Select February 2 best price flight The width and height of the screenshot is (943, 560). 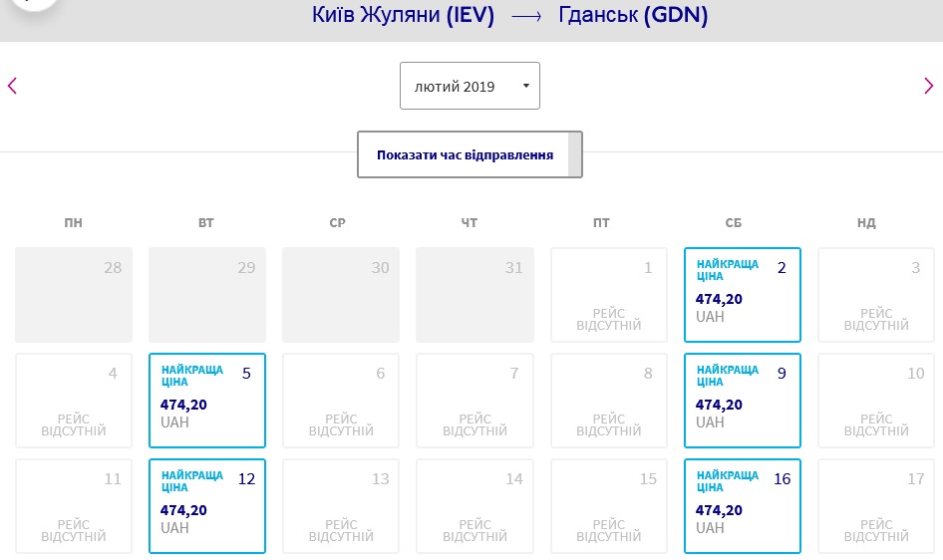742,294
